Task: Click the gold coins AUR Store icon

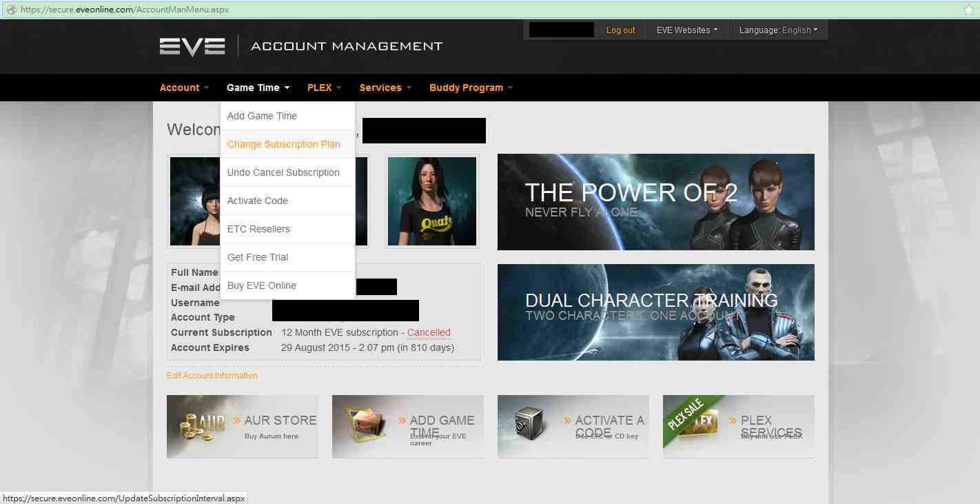Action: (203, 425)
